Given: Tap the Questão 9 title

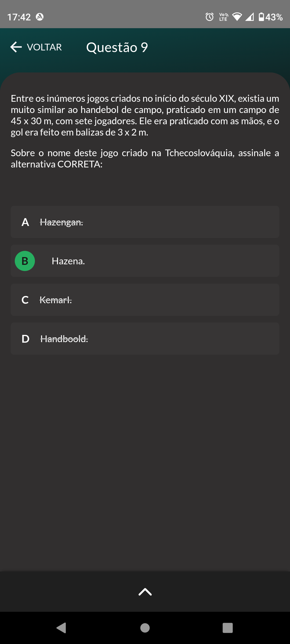Looking at the screenshot, I should (117, 47).
